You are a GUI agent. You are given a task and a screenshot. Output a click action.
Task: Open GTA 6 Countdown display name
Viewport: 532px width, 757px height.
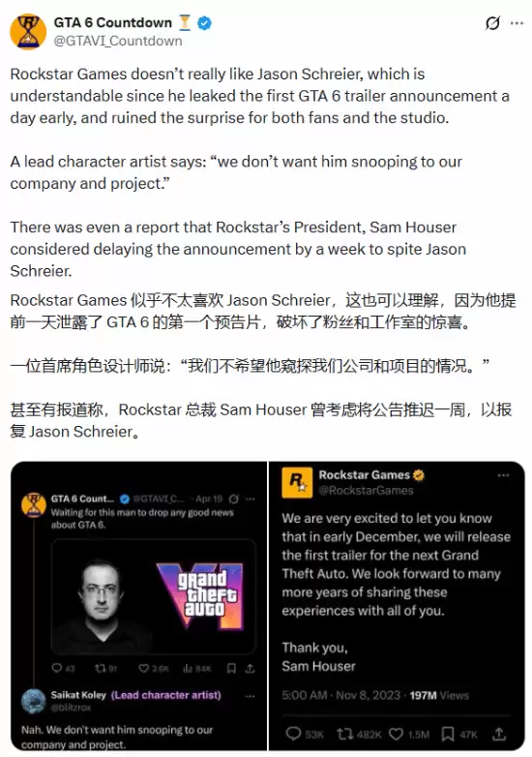(x=112, y=22)
